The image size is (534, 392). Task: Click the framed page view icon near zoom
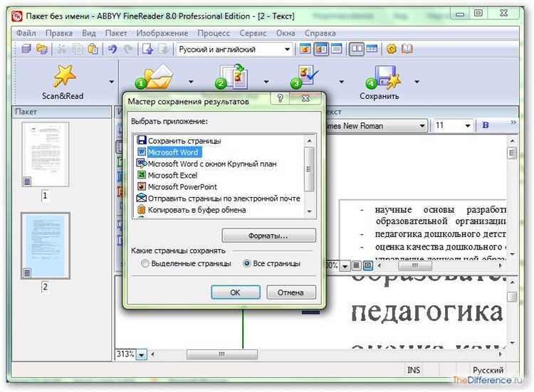(368, 265)
